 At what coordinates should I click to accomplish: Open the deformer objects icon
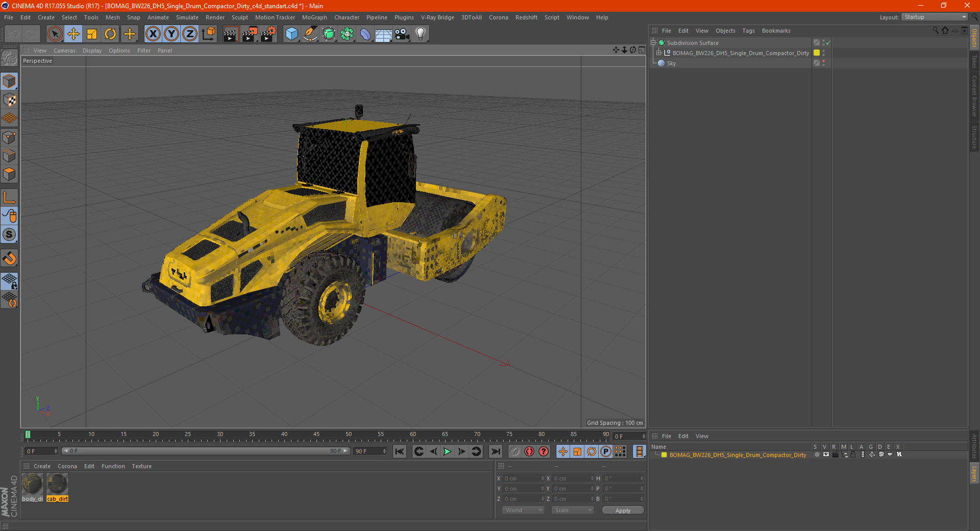(x=365, y=34)
